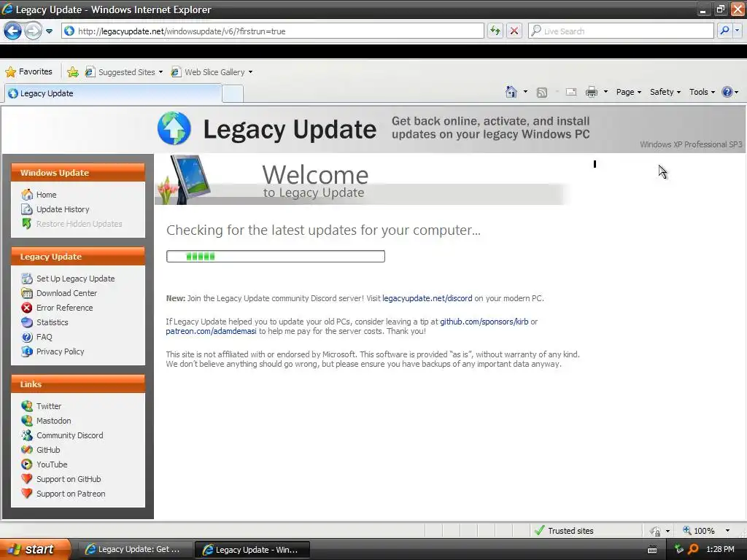Click Restore Hidden Updates link
This screenshot has width=747, height=560.
pyautogui.click(x=79, y=224)
